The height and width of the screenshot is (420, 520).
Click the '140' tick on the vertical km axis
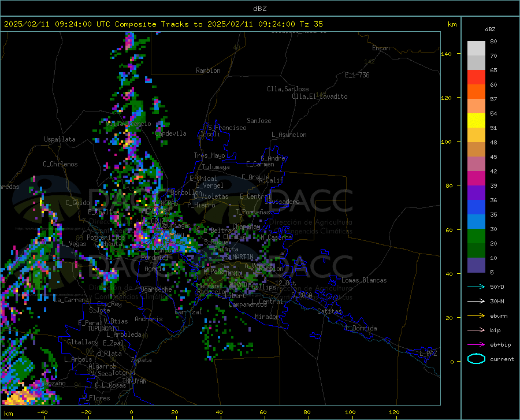tap(446, 54)
